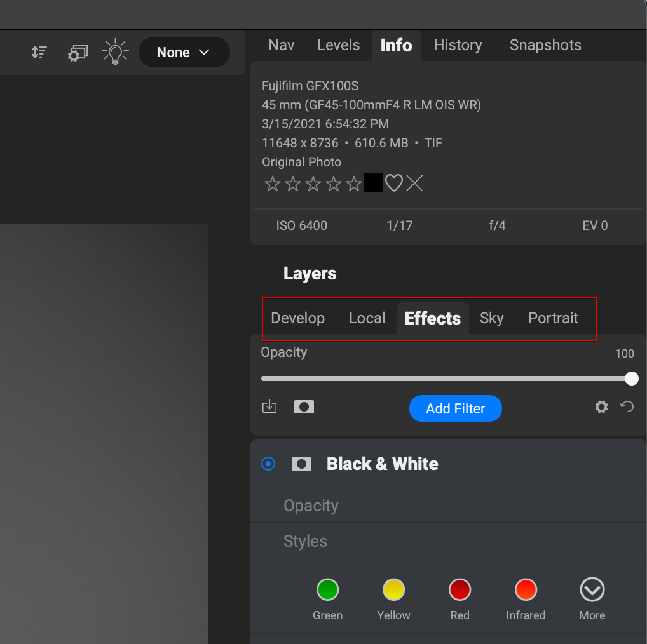The height and width of the screenshot is (644, 647).
Task: Open the None dropdown menu
Action: [184, 52]
